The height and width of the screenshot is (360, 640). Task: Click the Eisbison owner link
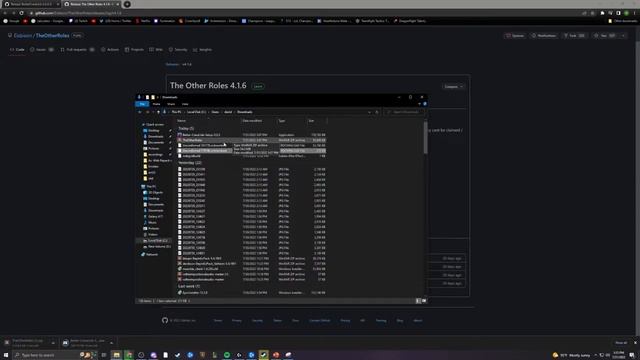pyautogui.click(x=22, y=36)
